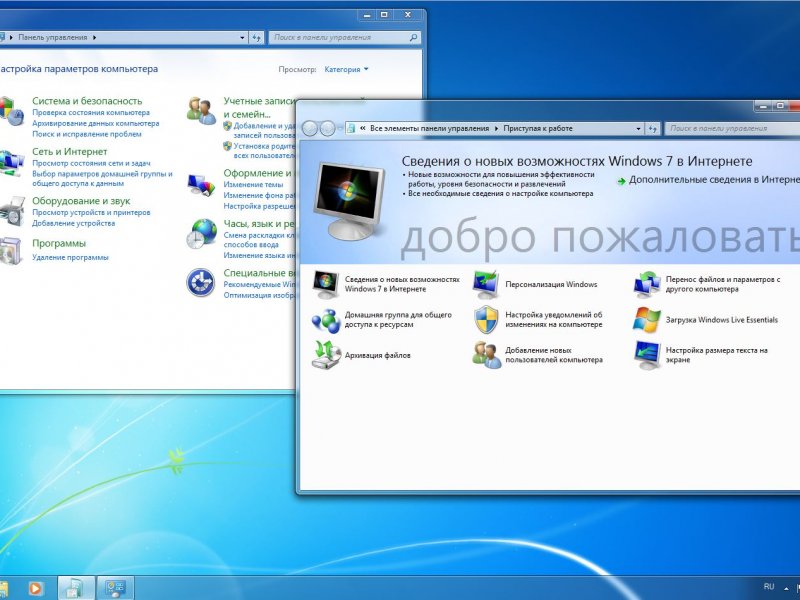The image size is (800, 600).
Task: Open Windows Media Player from the taskbar
Action: 35,588
